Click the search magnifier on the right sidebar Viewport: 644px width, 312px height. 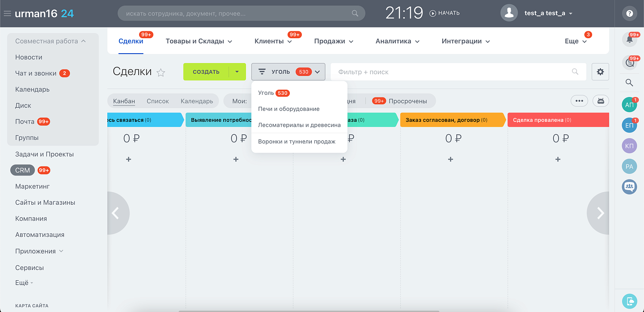629,83
